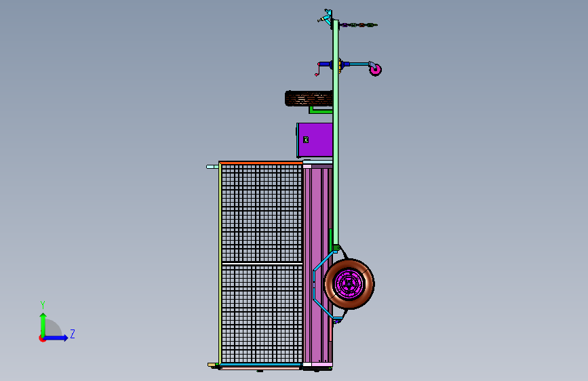Select the latch on the purple toolbox

[306, 140]
